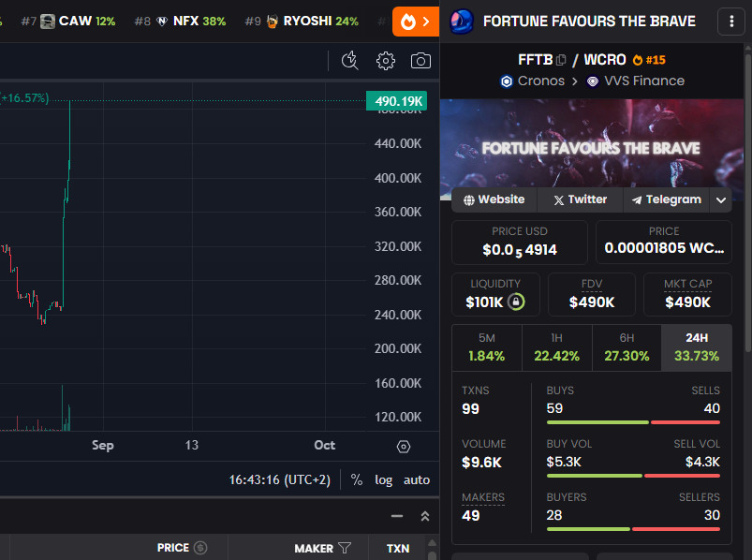
Task: Filter makers with the funnel icon
Action: [345, 548]
